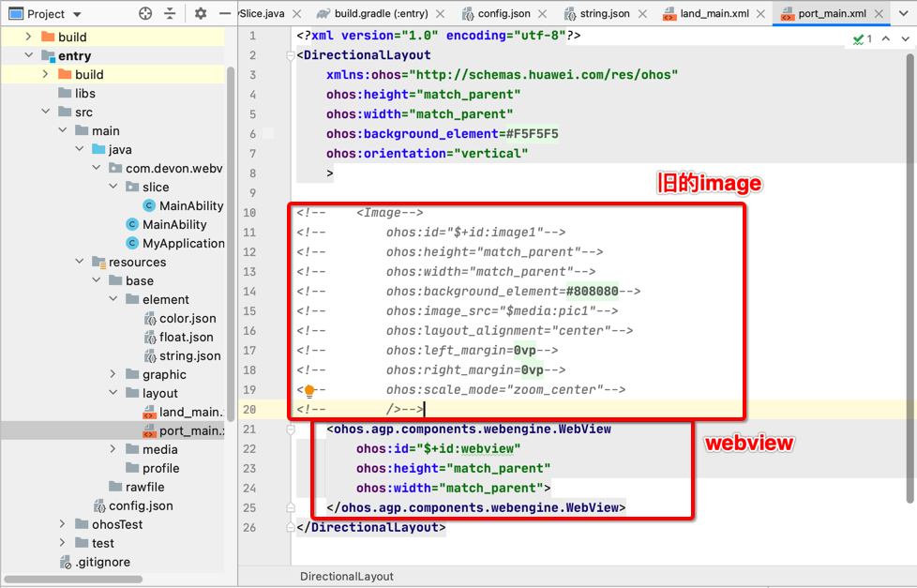Click the green inspections checkmark
Screen dimensions: 917x588
tap(858, 39)
